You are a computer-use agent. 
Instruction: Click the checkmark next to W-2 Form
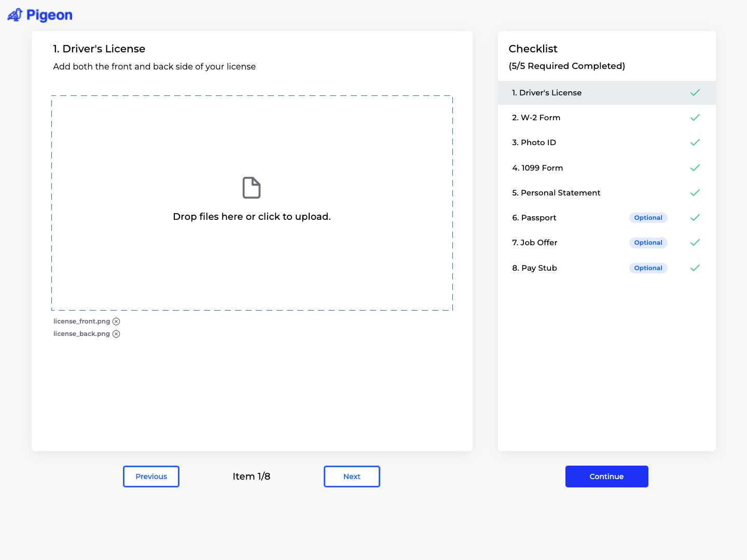pyautogui.click(x=695, y=117)
